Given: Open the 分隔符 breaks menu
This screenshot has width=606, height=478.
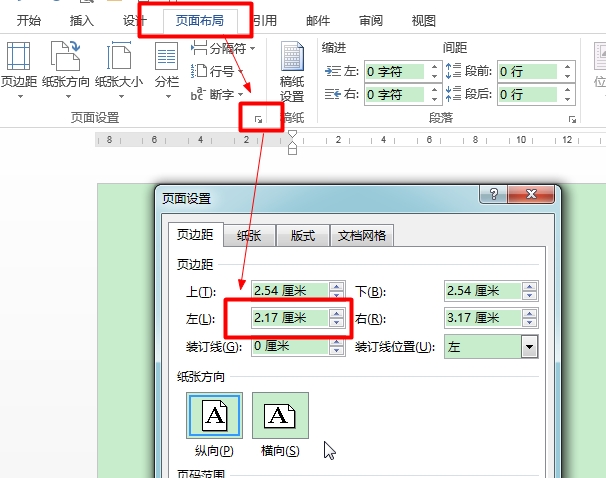Looking at the screenshot, I should coord(223,48).
